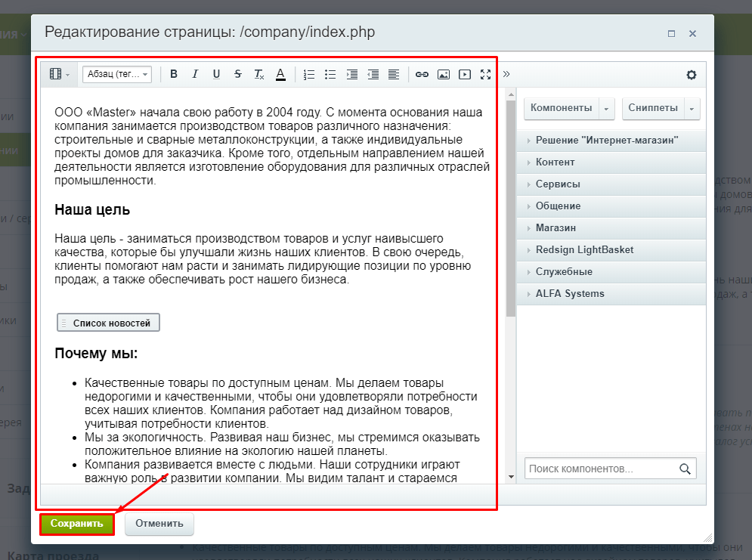Toggle fullscreen editor mode
752x560 pixels.
pos(486,74)
